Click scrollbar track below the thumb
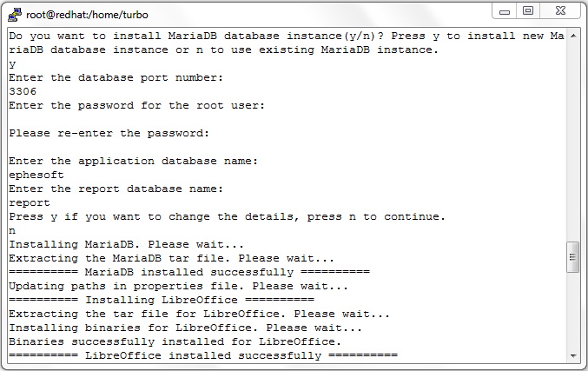The image size is (588, 371). (x=573, y=311)
